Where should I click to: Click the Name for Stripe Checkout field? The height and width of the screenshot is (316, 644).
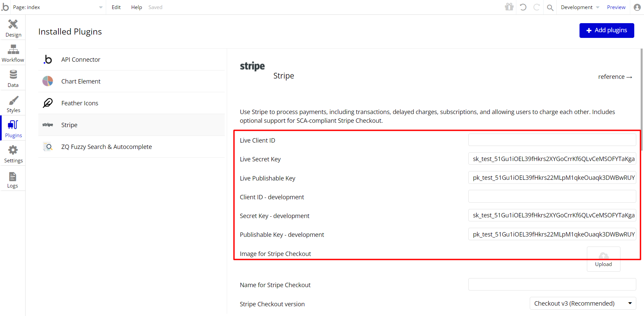coord(552,284)
